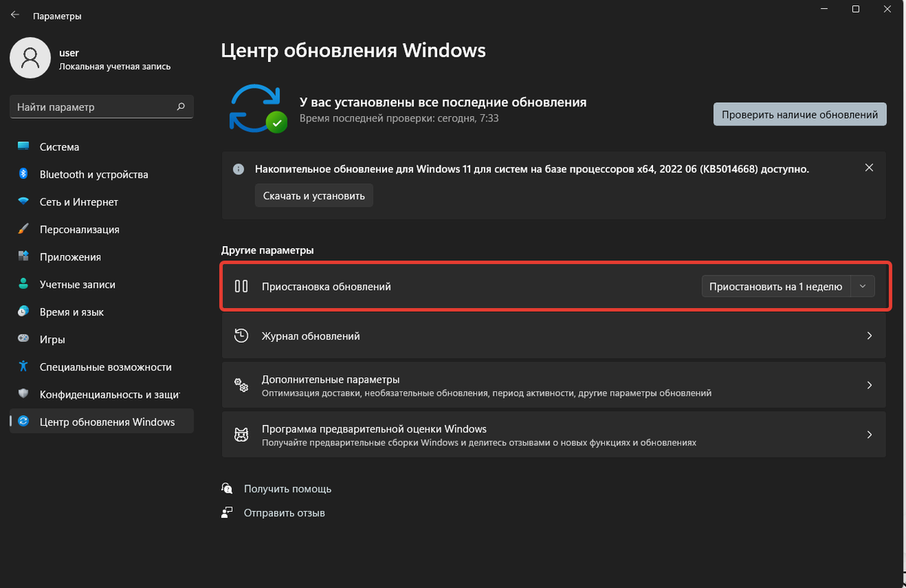
Task: Click the Получить помощь help icon
Action: (x=227, y=488)
